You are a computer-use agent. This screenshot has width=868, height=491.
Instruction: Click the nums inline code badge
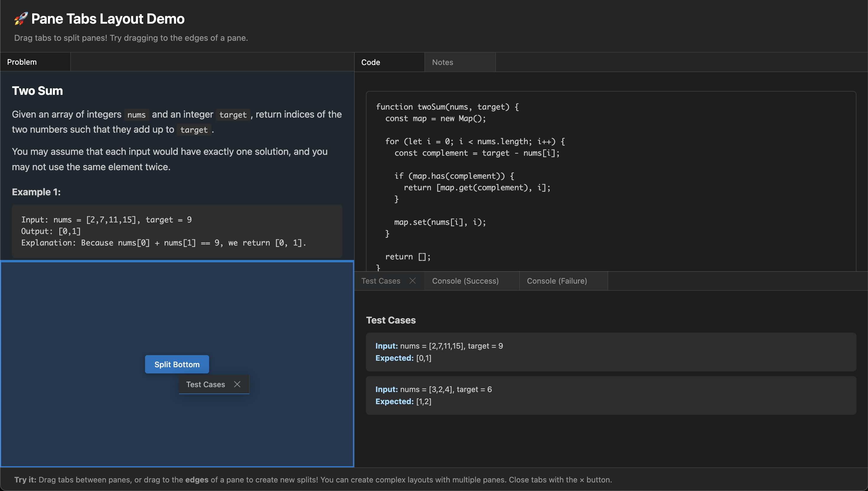pos(136,115)
